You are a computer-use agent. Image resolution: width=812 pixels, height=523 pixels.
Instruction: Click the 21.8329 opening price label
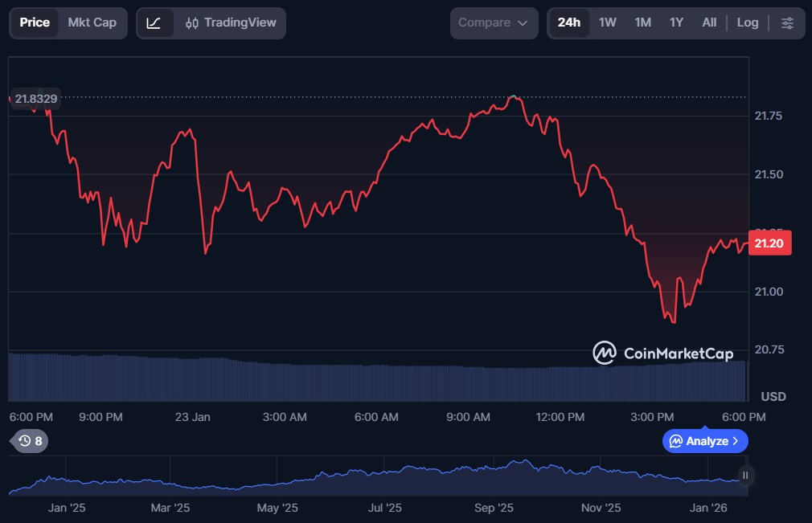click(x=35, y=98)
